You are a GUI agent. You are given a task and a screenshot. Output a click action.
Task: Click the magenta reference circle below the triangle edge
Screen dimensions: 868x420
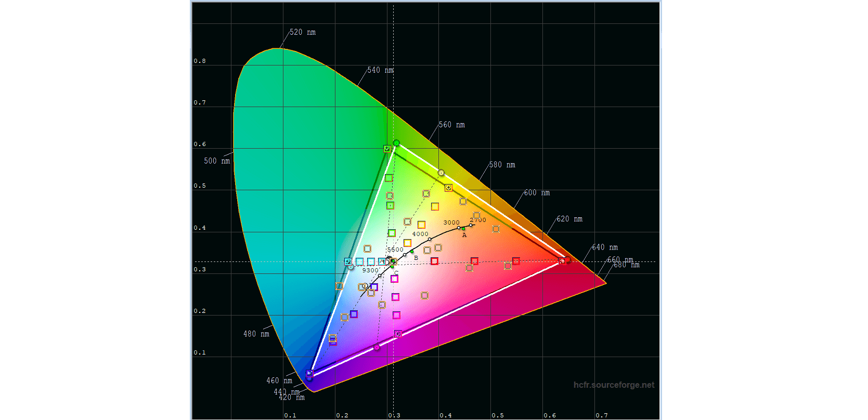point(377,347)
